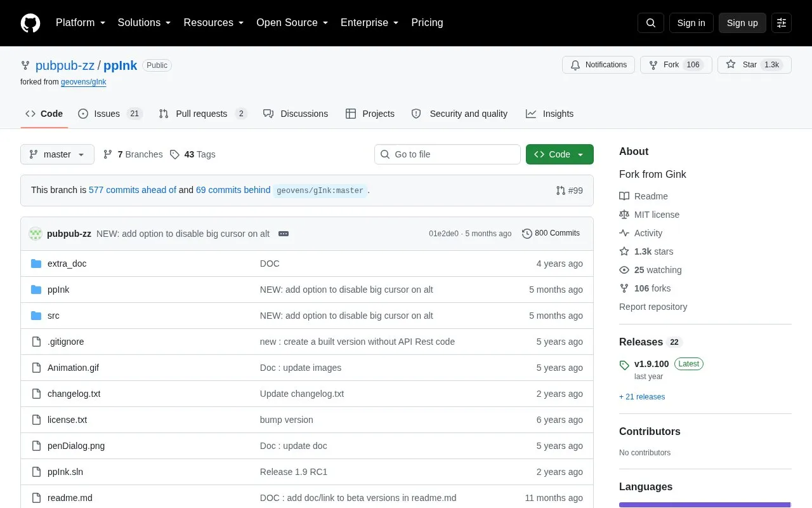Image resolution: width=812 pixels, height=508 pixels.
Task: Open commit hash 01e2de0
Action: [x=443, y=234]
